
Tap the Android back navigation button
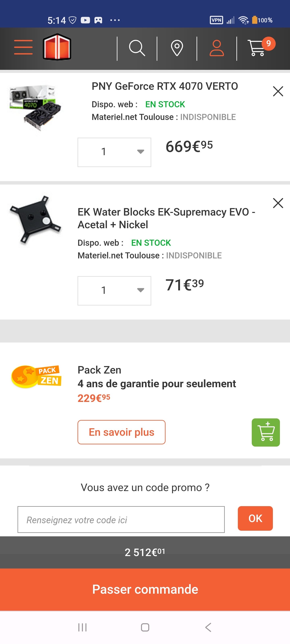[208, 627]
